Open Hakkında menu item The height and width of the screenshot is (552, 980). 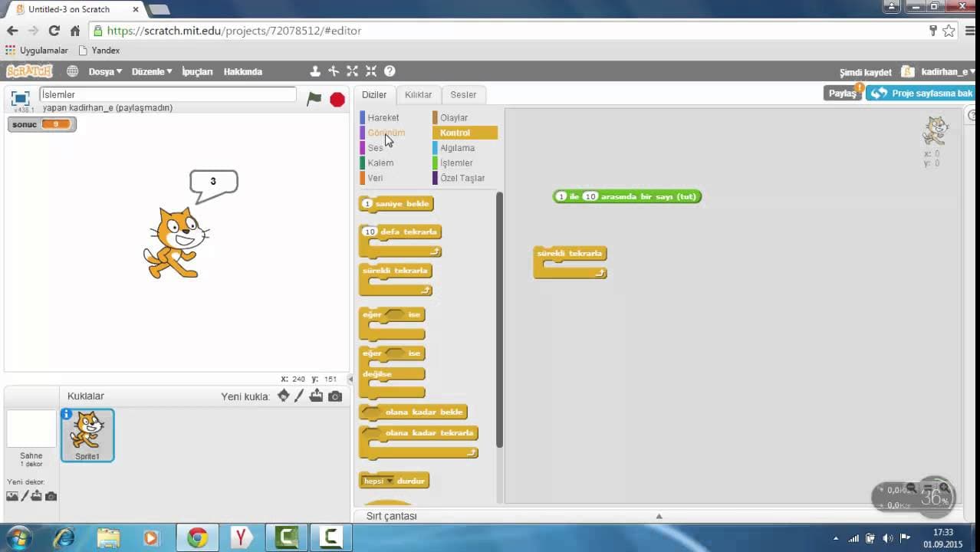tap(242, 71)
